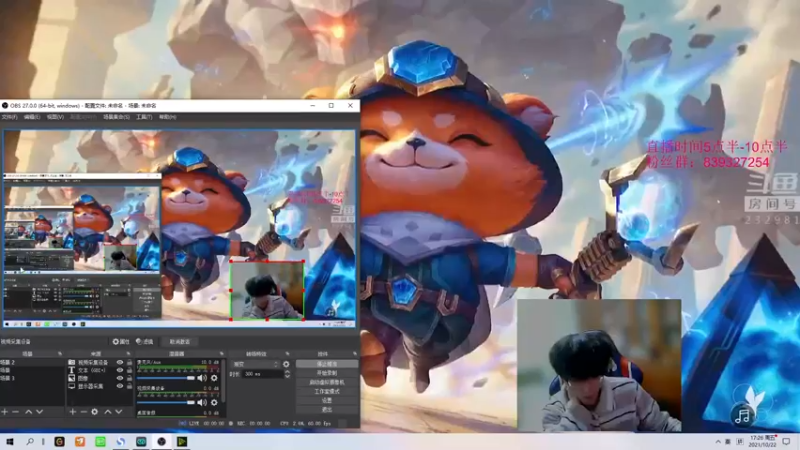Decrease transition duration with down arrow

coord(287,376)
